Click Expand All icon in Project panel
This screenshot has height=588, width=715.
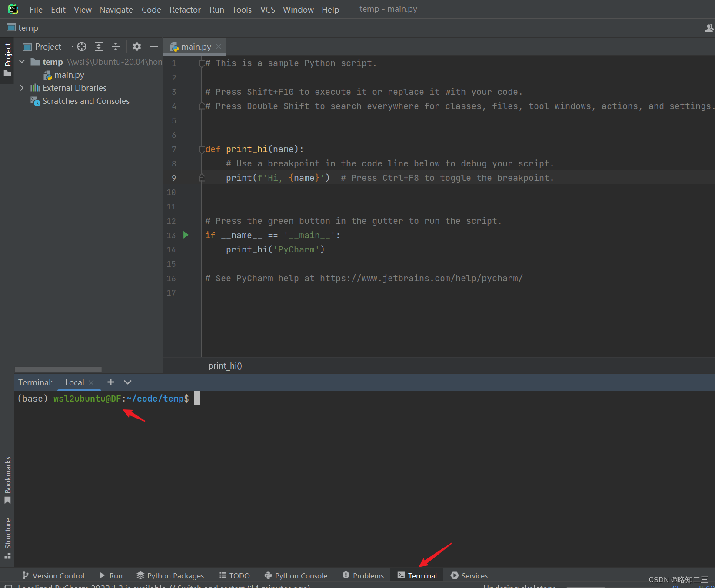(99, 47)
